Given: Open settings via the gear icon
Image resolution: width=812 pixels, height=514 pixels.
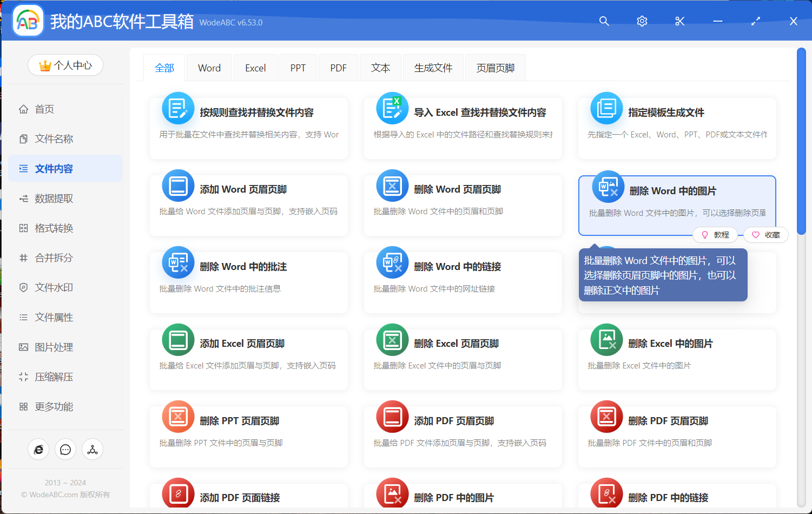Looking at the screenshot, I should (x=642, y=21).
